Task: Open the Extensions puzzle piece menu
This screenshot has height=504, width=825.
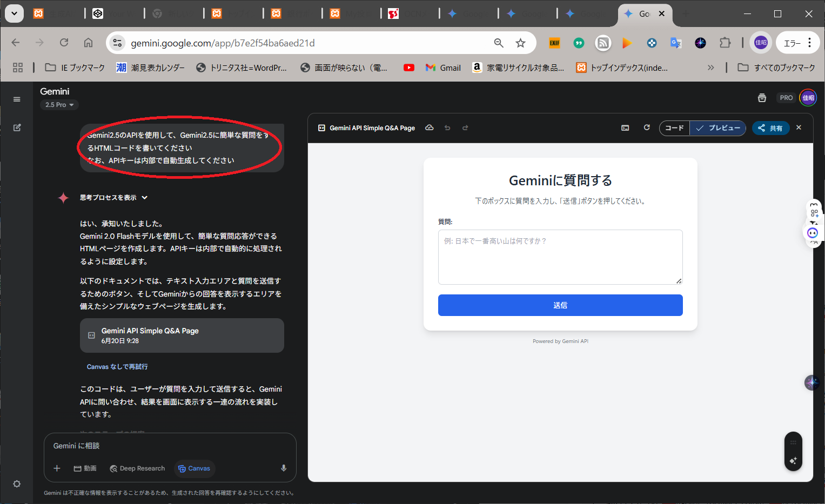Action: tap(725, 43)
